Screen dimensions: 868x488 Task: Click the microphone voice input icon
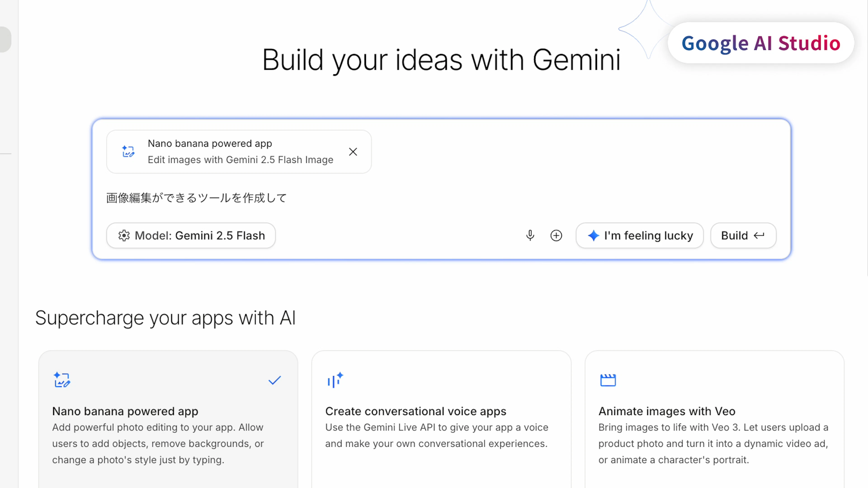click(530, 235)
